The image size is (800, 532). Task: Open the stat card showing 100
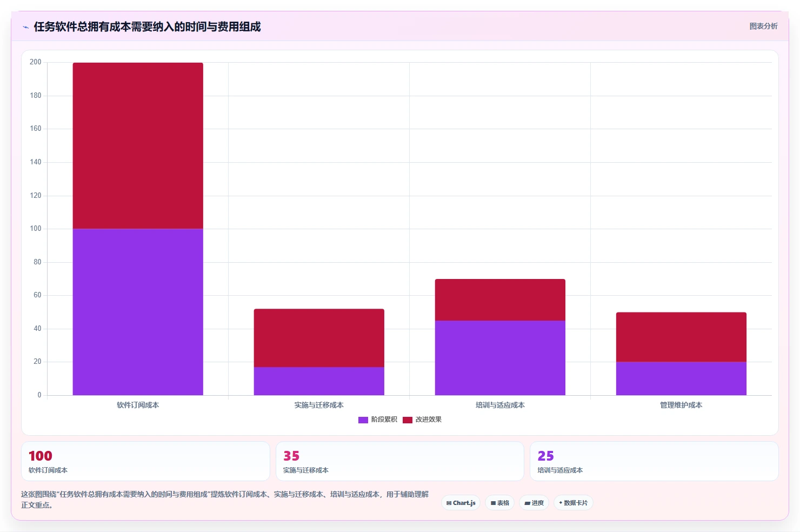click(x=145, y=461)
